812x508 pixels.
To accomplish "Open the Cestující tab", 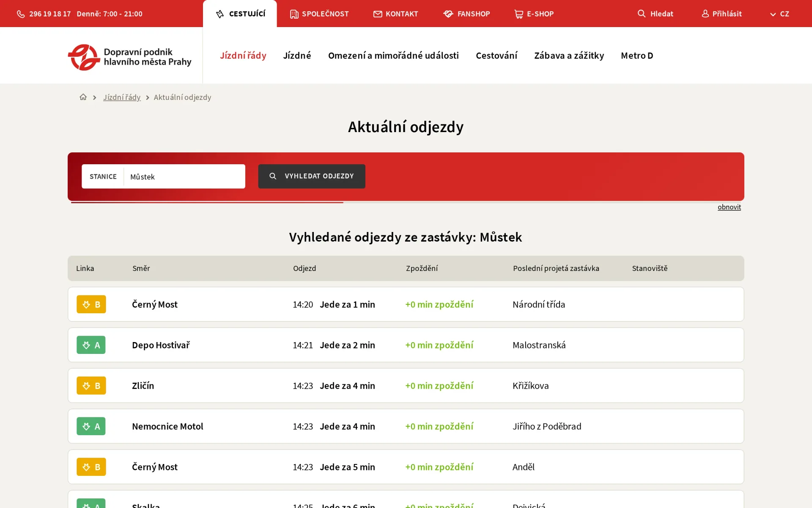I will 240,14.
